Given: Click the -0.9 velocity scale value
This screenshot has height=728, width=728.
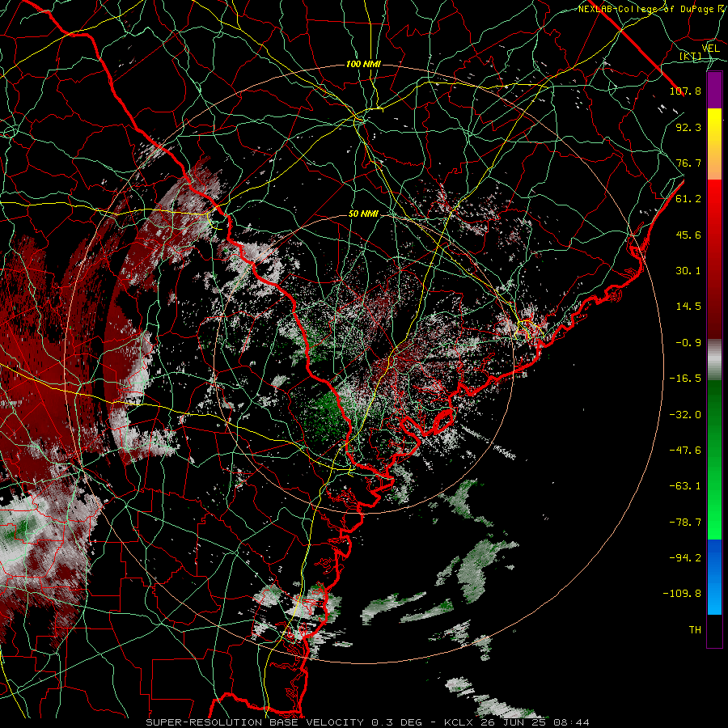Looking at the screenshot, I should [688, 343].
